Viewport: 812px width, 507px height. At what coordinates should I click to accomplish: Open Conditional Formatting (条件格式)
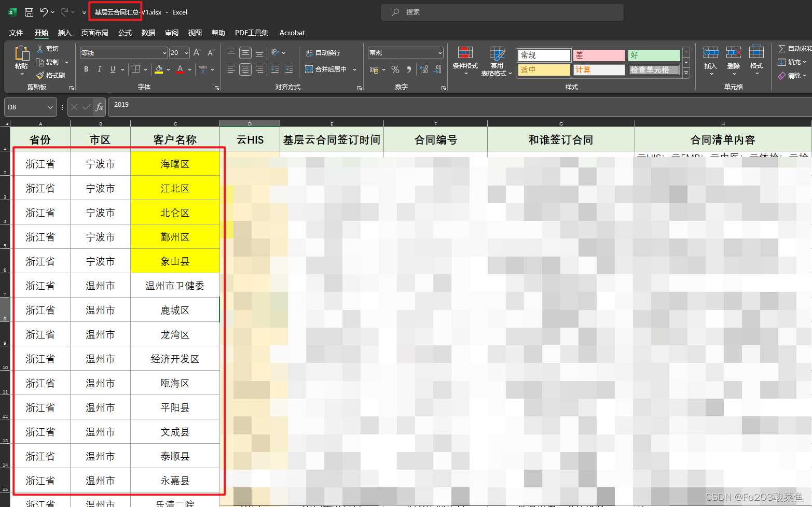465,60
